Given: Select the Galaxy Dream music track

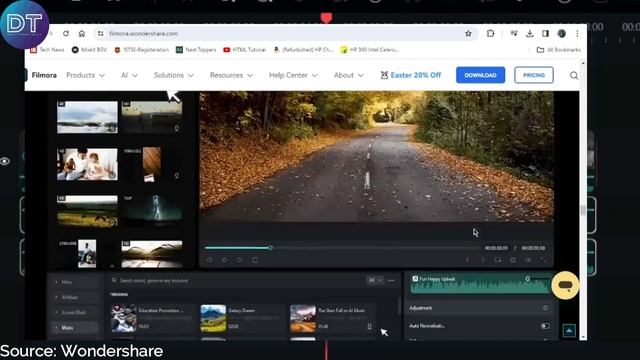Looking at the screenshot, I should tap(242, 318).
